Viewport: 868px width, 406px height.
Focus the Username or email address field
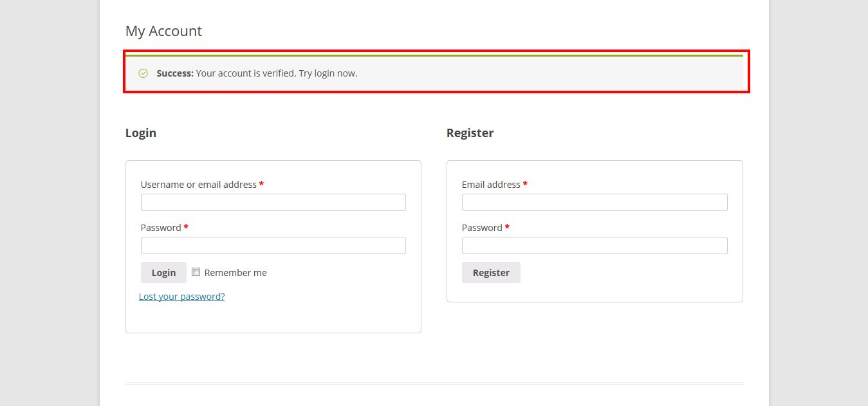tap(273, 203)
